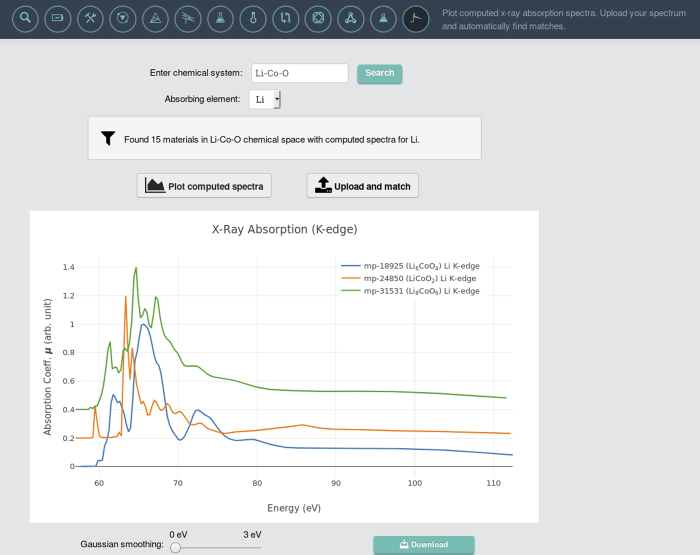Open the crossed hammer and wrench tool

(90, 18)
